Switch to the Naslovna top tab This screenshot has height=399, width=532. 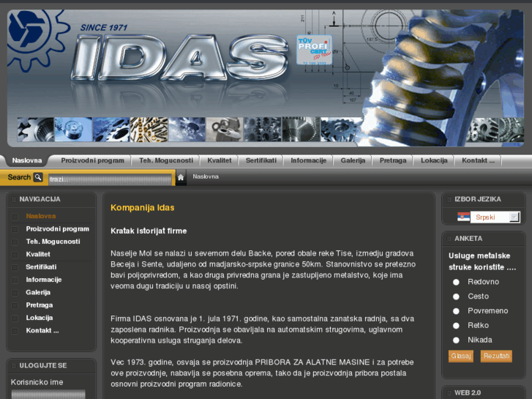tap(27, 160)
